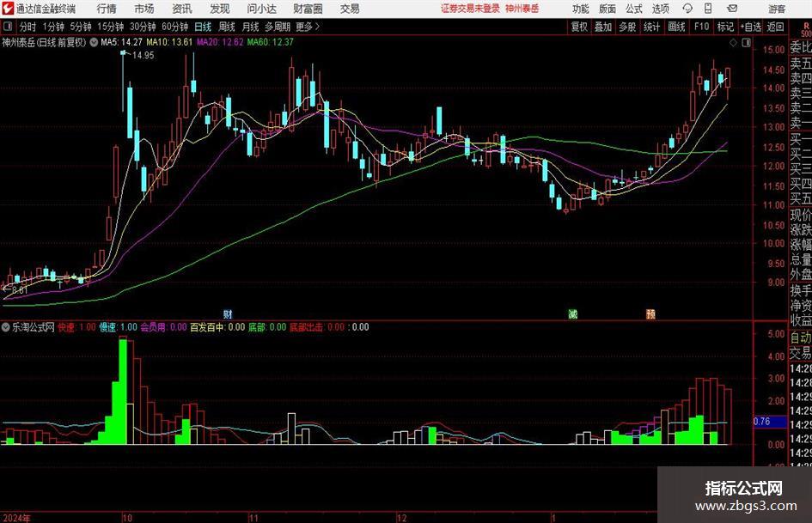This screenshot has height=523, width=812.
Task: Click the 0.76 indicator axis value
Action: [x=762, y=422]
